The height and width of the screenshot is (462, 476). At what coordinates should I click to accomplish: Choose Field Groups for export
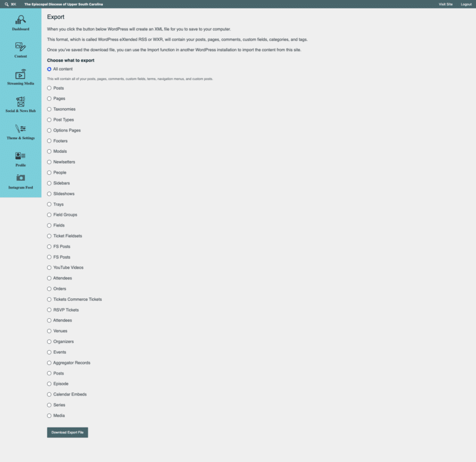pyautogui.click(x=49, y=215)
